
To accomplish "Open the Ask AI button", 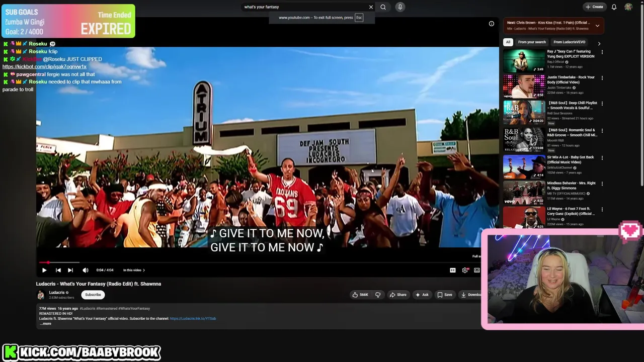I will [422, 295].
